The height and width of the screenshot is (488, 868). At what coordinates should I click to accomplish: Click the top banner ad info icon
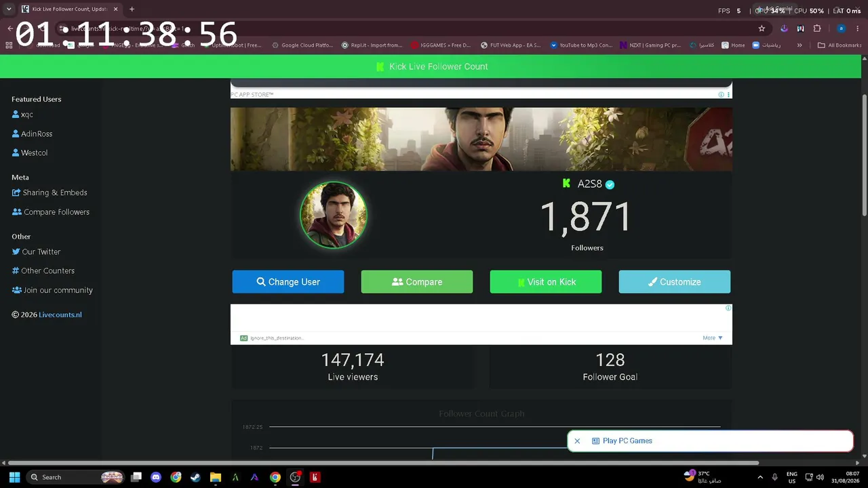tap(721, 95)
